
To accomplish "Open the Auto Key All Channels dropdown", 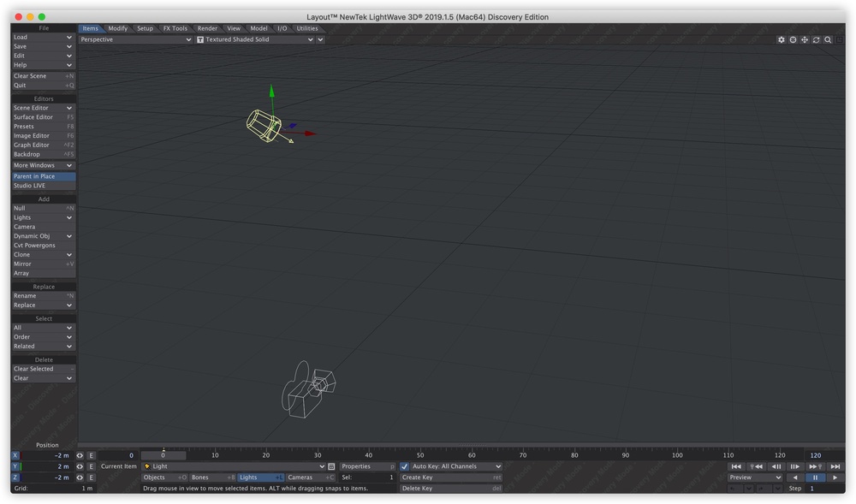I will click(x=456, y=467).
